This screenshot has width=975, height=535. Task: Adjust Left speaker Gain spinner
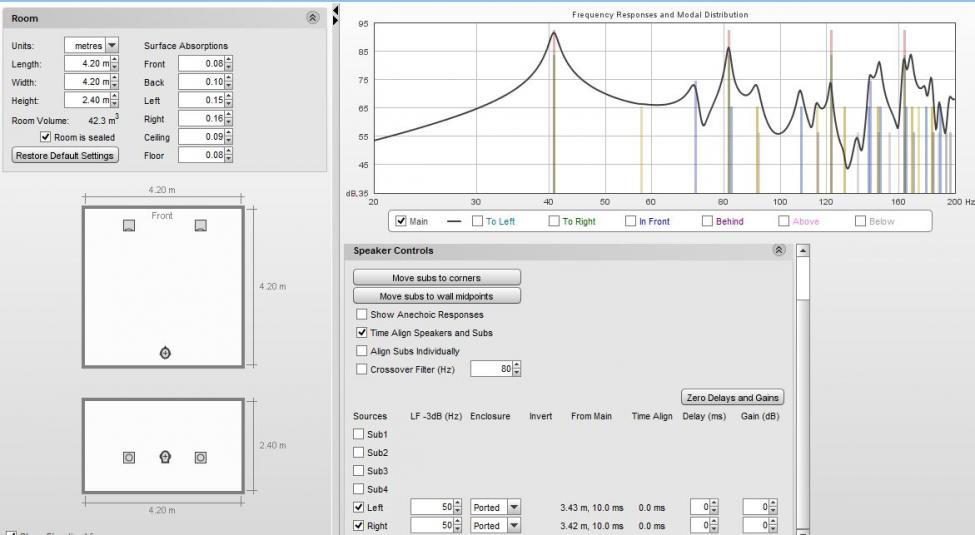773,507
